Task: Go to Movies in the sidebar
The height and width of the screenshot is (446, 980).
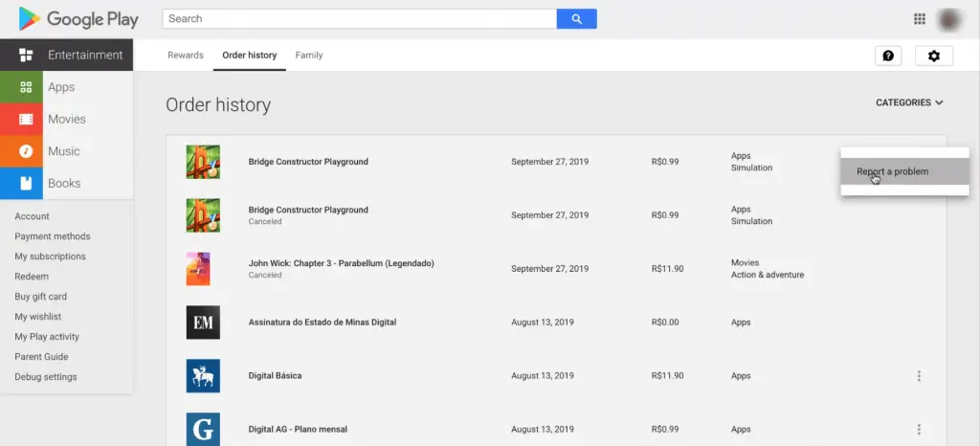Action: 67,120
